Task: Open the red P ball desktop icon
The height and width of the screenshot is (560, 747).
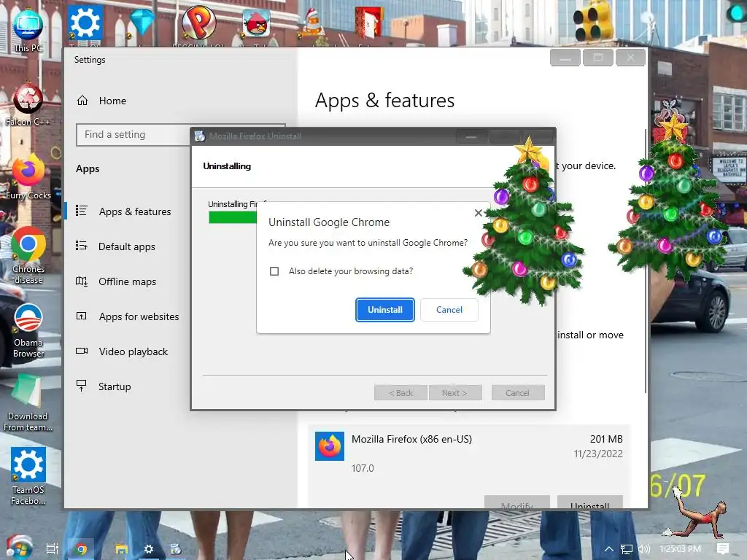Action: [x=198, y=23]
